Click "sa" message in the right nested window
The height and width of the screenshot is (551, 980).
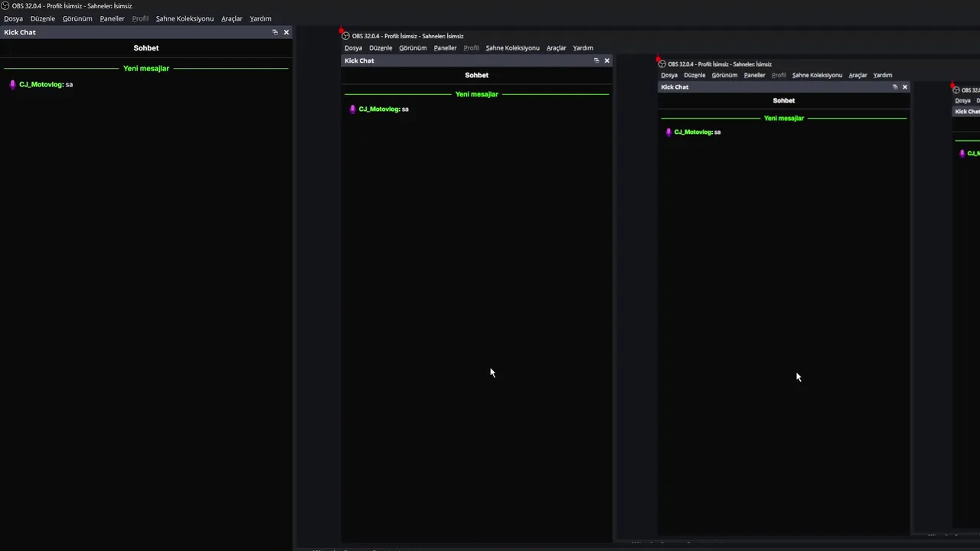point(717,132)
